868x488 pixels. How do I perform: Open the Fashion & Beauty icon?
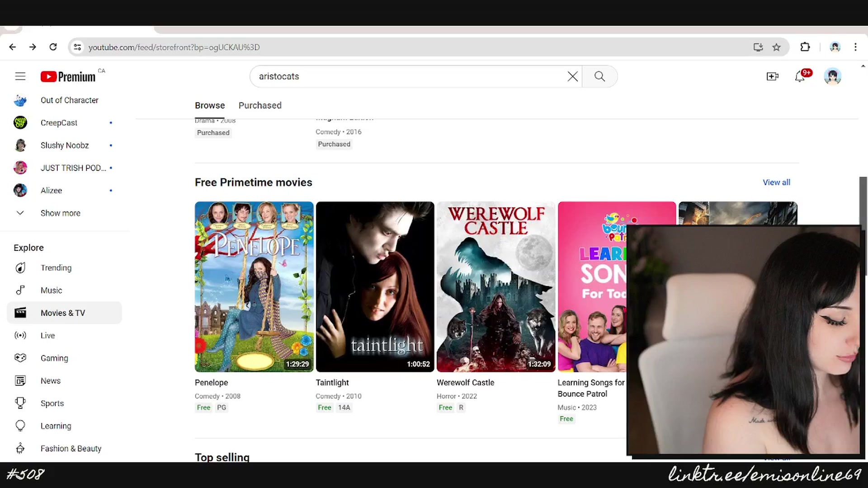(x=20, y=448)
